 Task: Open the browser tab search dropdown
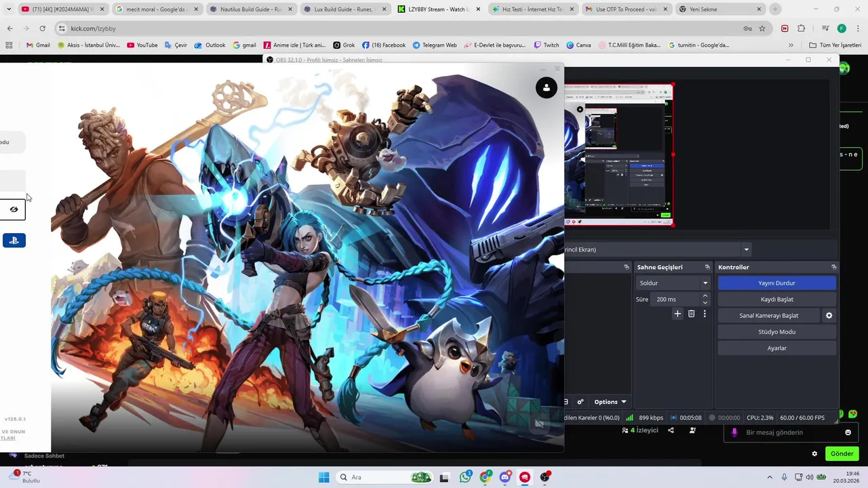pos(9,9)
